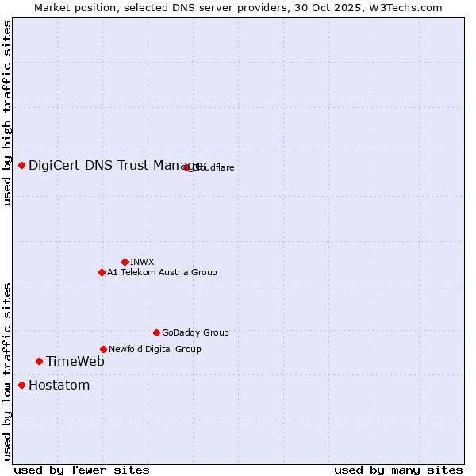The image size is (476, 476).
Task: Select the A1 Telekom Austria Group label
Action: pos(162,272)
